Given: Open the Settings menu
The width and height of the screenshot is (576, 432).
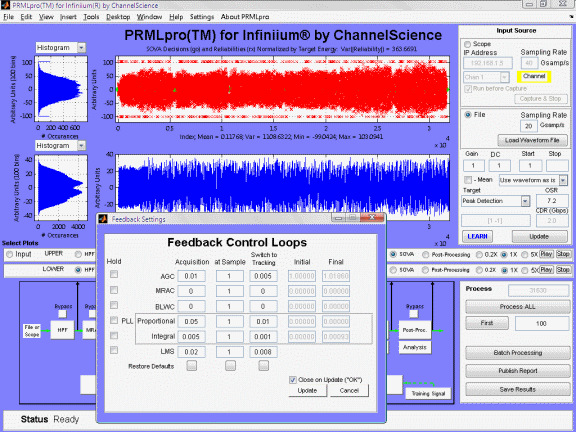Looking at the screenshot, I should point(202,17).
